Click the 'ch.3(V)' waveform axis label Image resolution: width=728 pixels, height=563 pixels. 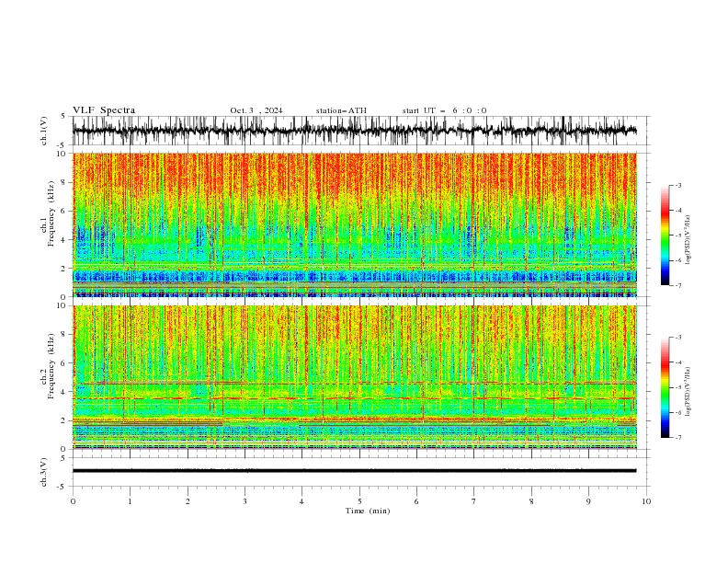(x=44, y=472)
